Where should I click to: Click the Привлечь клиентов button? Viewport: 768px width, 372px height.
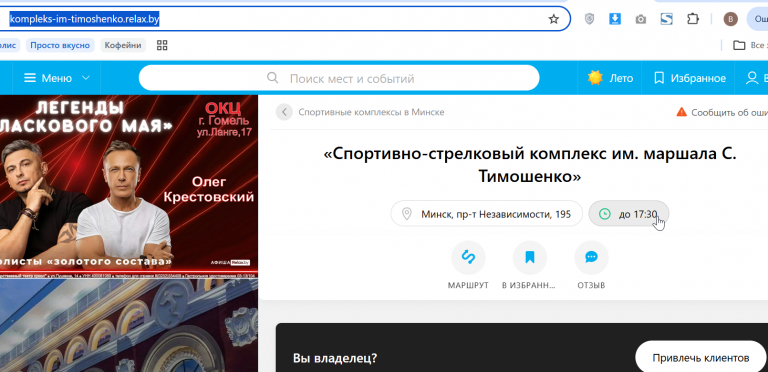[700, 357]
